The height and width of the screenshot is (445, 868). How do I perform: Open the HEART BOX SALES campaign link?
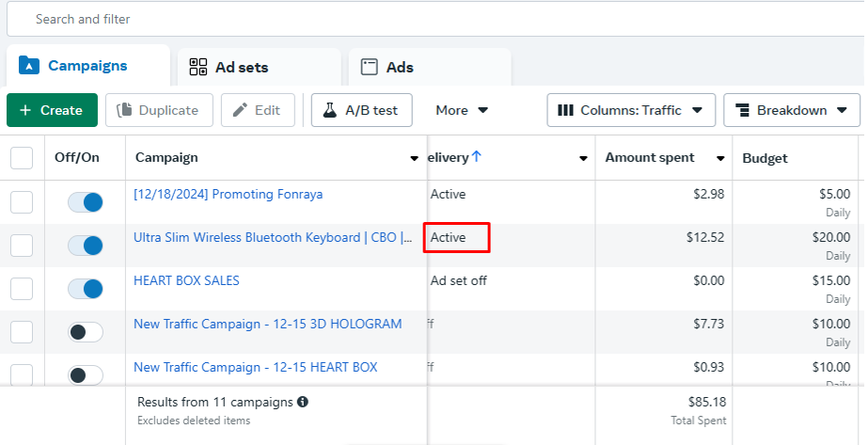pos(186,280)
